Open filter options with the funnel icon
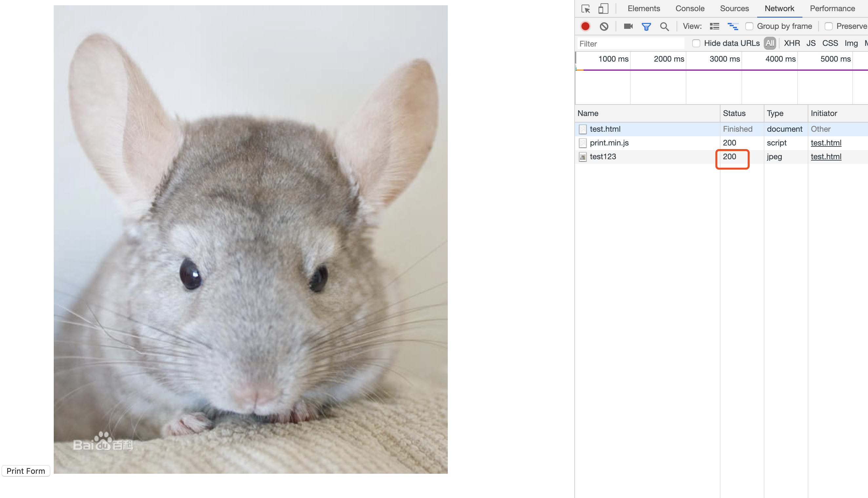Image resolution: width=868 pixels, height=498 pixels. click(646, 26)
